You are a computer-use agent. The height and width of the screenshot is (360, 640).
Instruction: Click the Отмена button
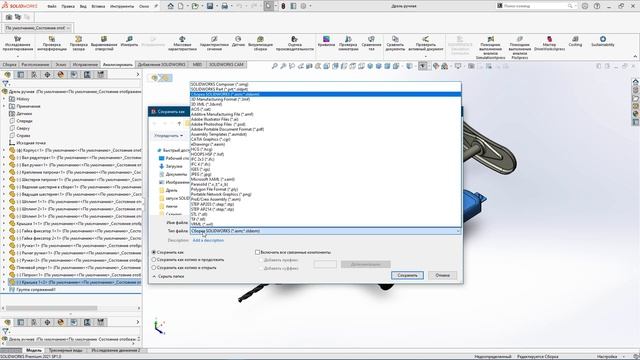coord(442,276)
